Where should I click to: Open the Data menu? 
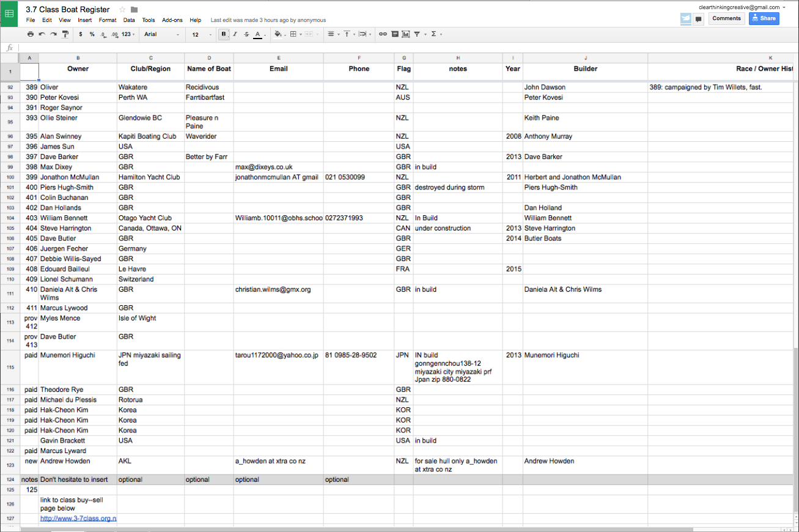coord(129,20)
